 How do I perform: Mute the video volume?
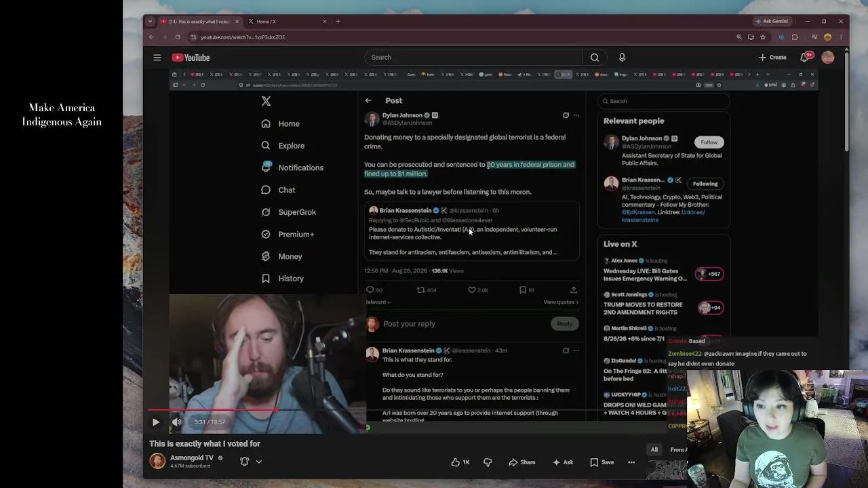click(176, 422)
